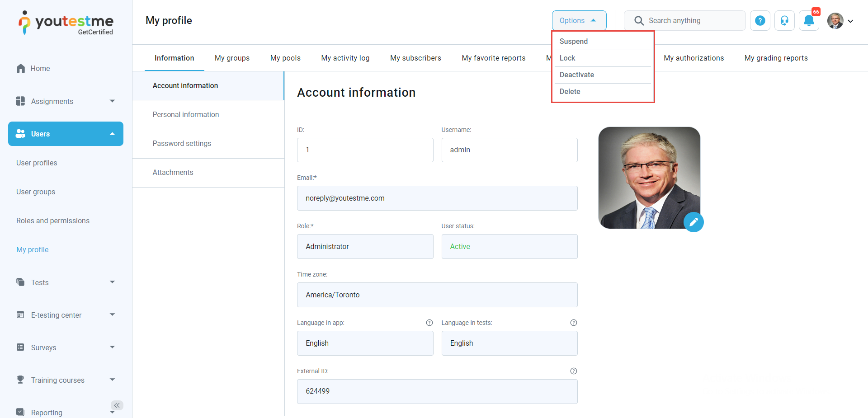This screenshot has height=418, width=868.
Task: Click the help icon next to Language in tests
Action: tap(574, 323)
